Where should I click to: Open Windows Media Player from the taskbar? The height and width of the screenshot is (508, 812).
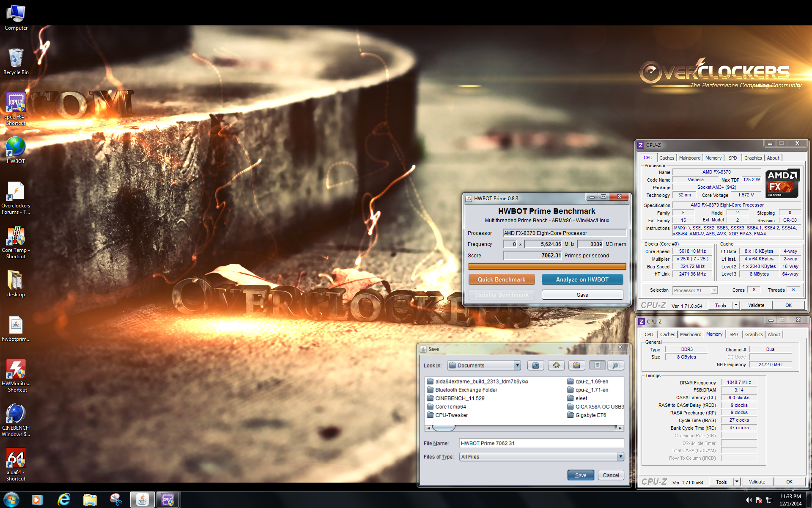37,500
